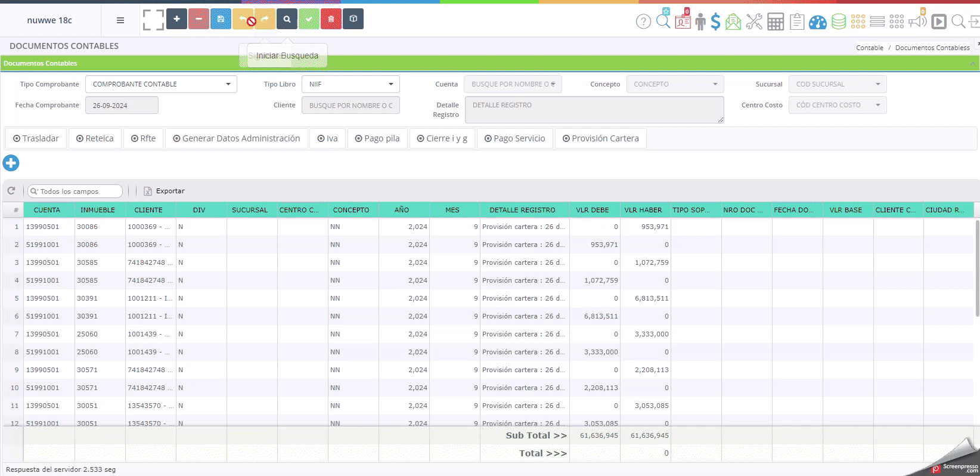
Task: Click Documentos Contables breadcrumb link
Action: 932,48
